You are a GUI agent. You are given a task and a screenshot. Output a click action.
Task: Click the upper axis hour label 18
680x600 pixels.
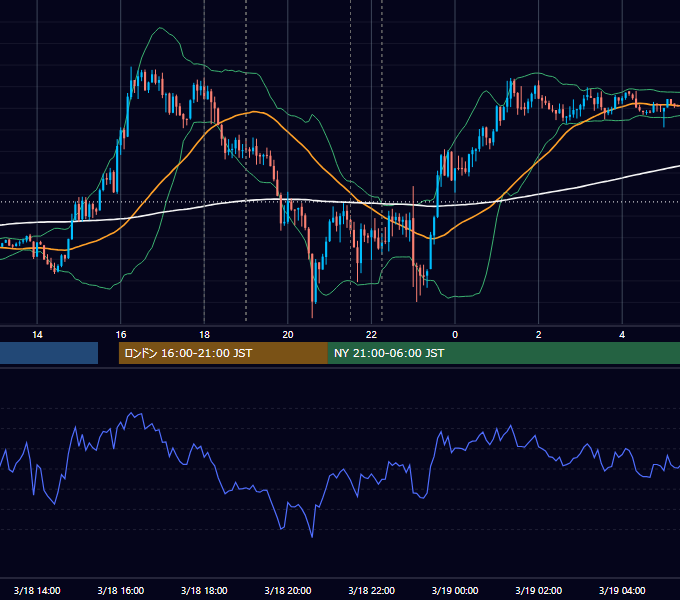click(x=204, y=335)
